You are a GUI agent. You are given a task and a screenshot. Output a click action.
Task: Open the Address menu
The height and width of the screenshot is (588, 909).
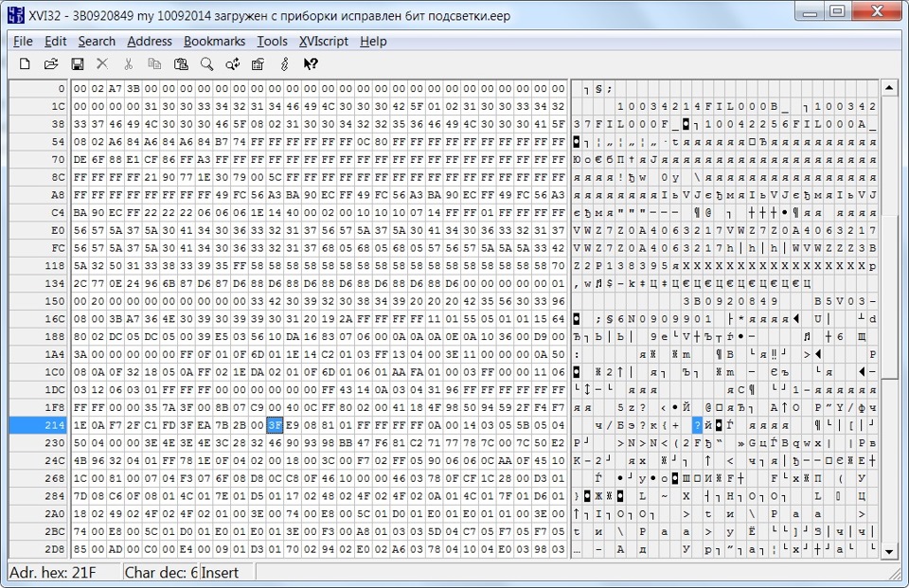[150, 41]
